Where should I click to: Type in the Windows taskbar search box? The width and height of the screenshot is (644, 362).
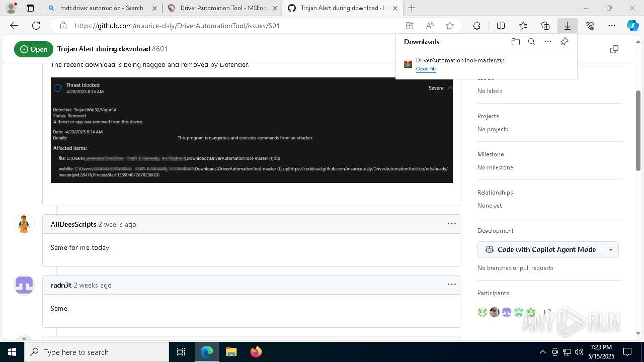pos(97,352)
